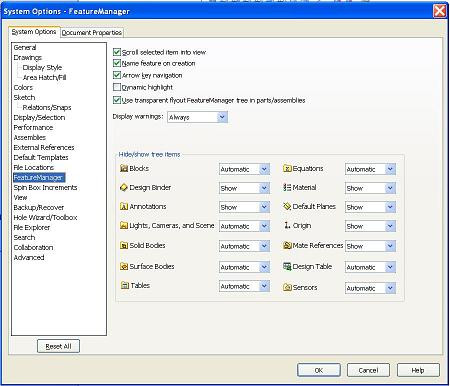Open the Material visibility dropdown
The width and height of the screenshot is (450, 386).
point(370,188)
